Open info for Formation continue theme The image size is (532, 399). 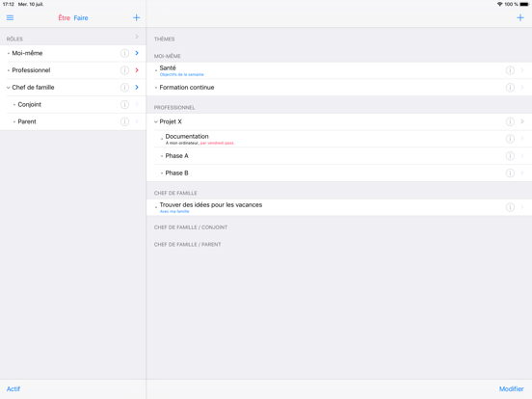510,88
